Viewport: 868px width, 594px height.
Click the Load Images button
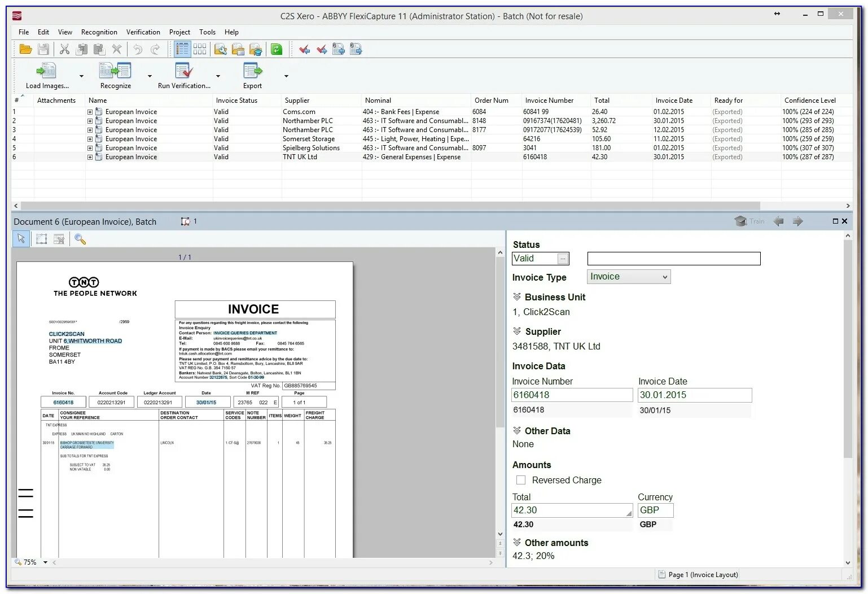47,76
